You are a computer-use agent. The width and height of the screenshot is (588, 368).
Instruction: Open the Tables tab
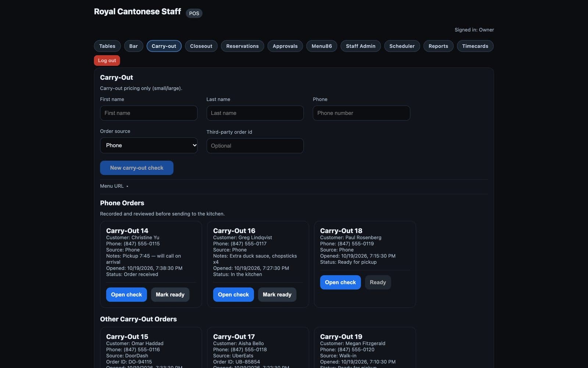(x=107, y=46)
